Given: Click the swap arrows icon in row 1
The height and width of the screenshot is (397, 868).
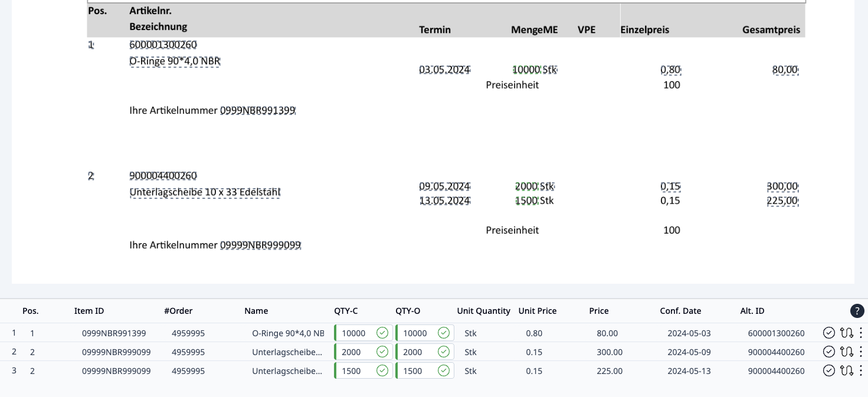Looking at the screenshot, I should pos(846,333).
